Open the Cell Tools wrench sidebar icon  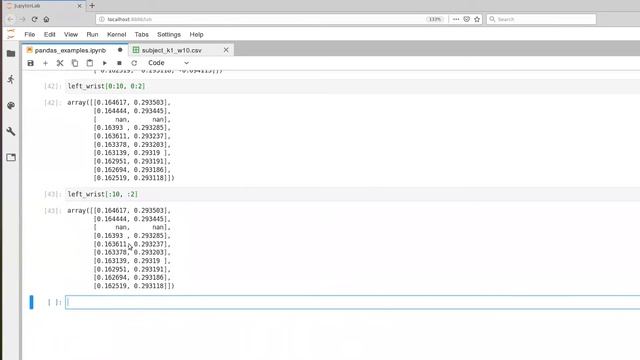coord(11,131)
